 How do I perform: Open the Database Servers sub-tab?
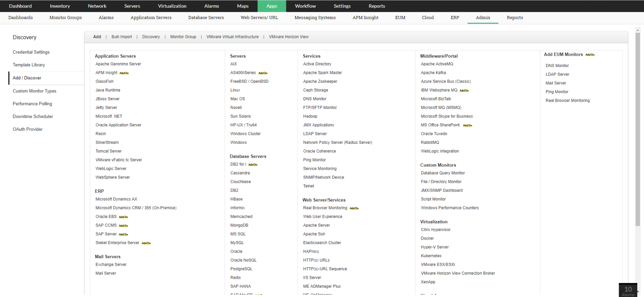click(206, 18)
